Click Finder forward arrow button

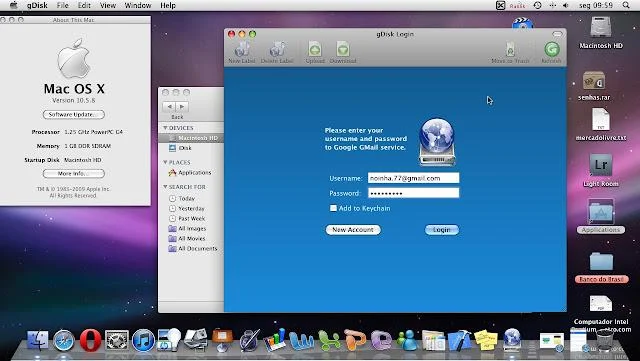point(182,107)
